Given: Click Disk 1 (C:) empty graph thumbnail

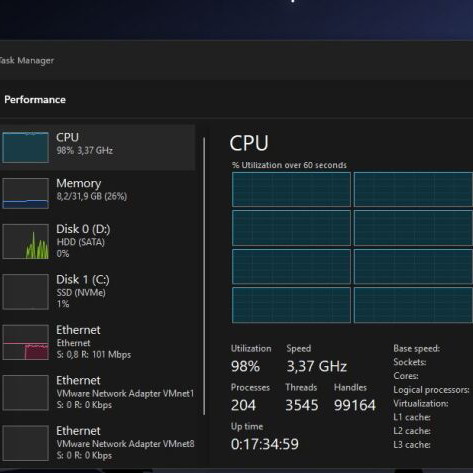Looking at the screenshot, I should pos(25,292).
